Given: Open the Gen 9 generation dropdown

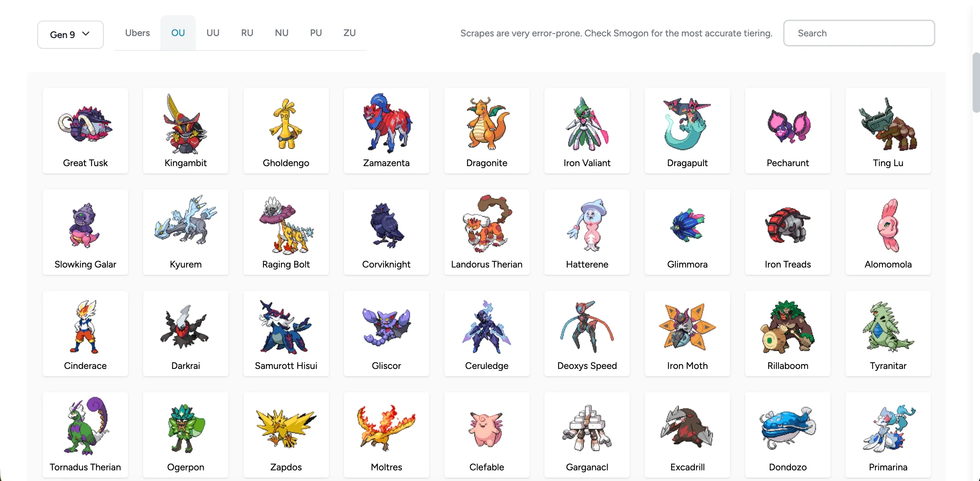Looking at the screenshot, I should [x=70, y=35].
